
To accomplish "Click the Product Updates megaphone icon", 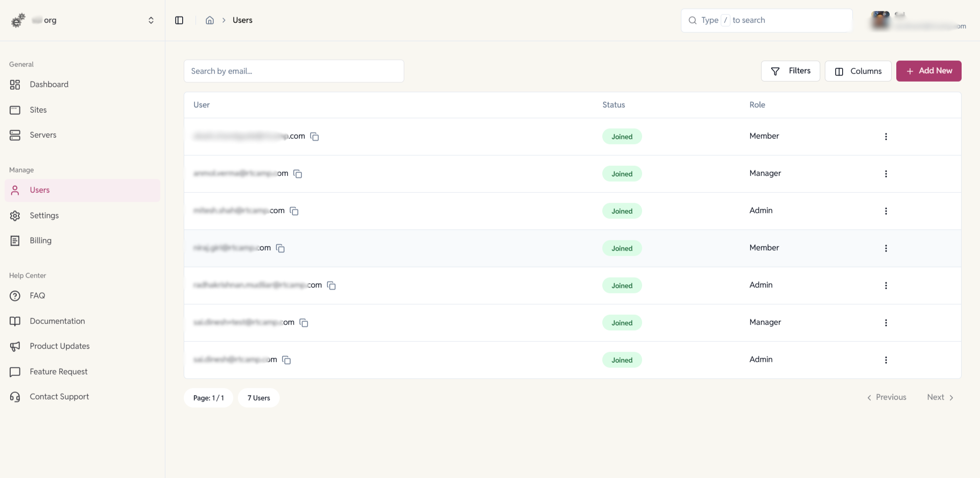I will (15, 346).
